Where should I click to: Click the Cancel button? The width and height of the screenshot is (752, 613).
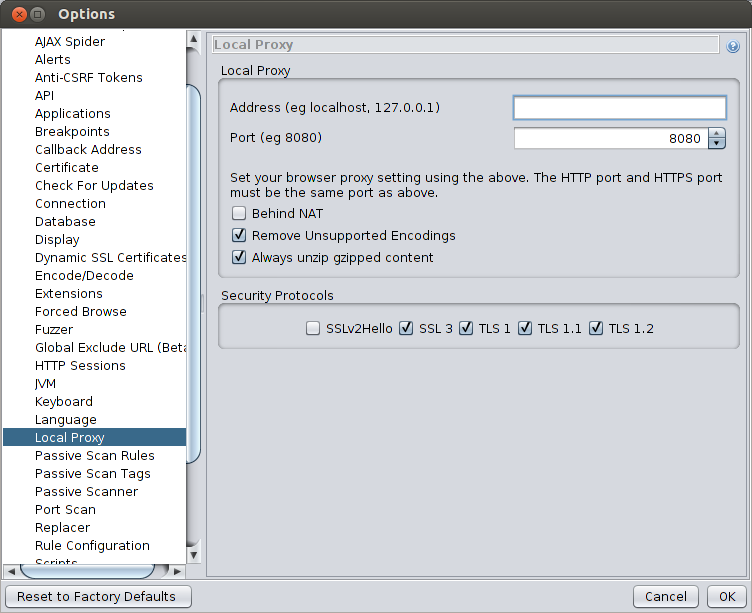pyautogui.click(x=666, y=596)
